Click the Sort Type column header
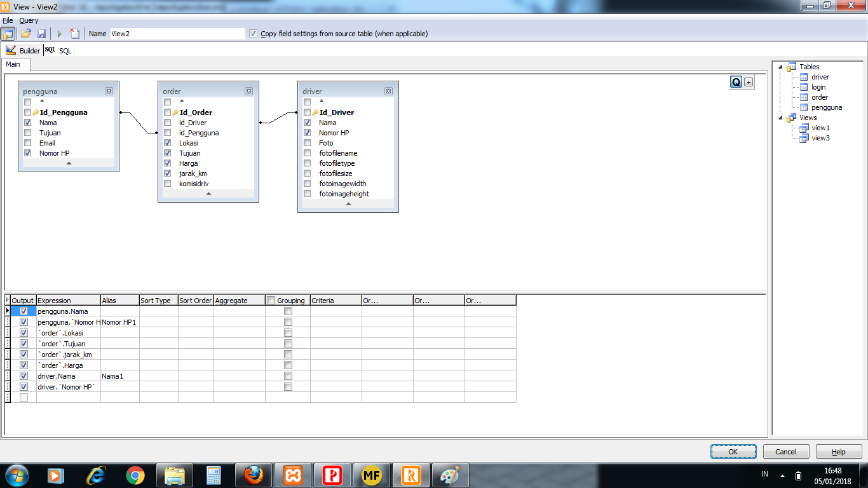The image size is (868, 488). (159, 301)
